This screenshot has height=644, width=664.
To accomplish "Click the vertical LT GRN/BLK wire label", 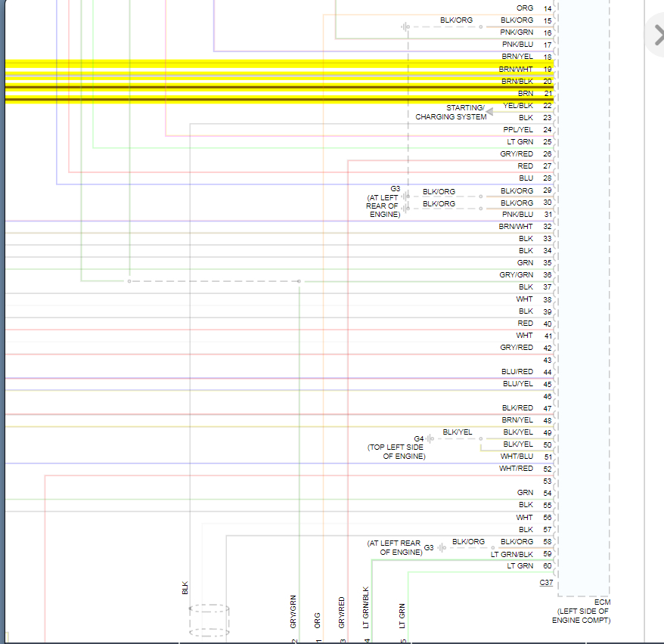I will pos(366,607).
